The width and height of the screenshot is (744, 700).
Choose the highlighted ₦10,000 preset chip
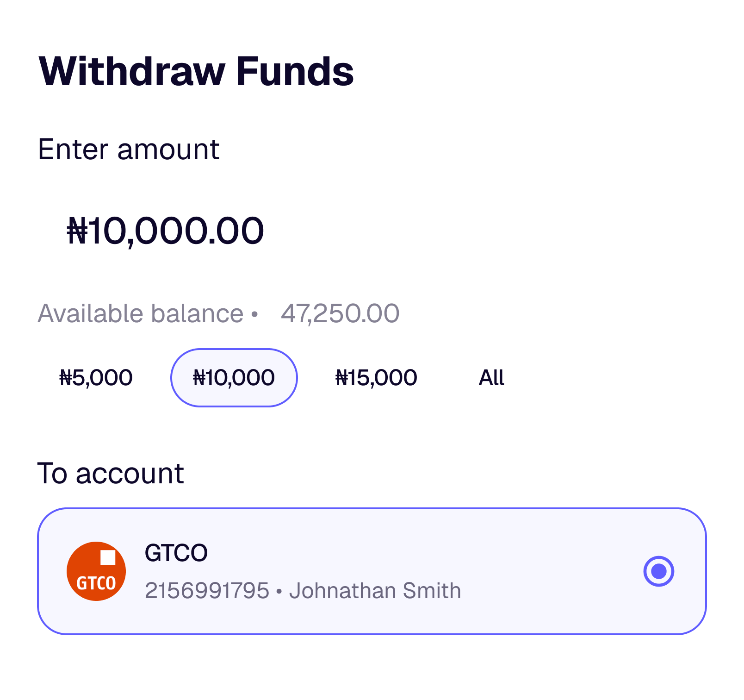click(x=234, y=378)
